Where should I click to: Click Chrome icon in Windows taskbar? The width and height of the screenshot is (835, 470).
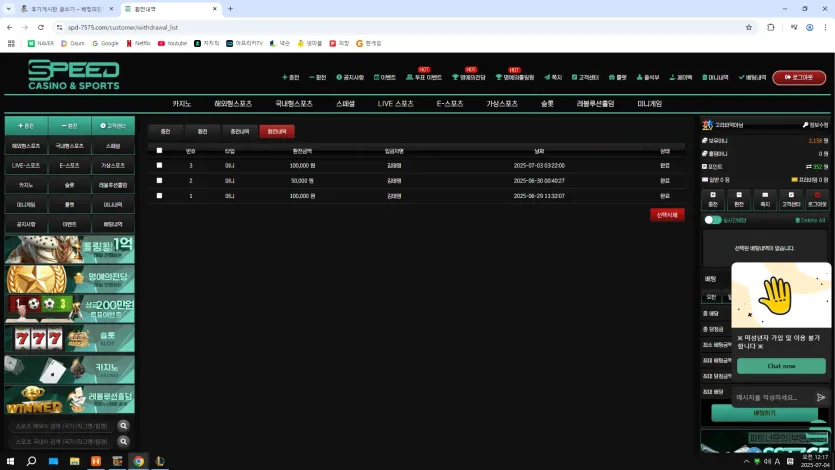[x=138, y=461]
